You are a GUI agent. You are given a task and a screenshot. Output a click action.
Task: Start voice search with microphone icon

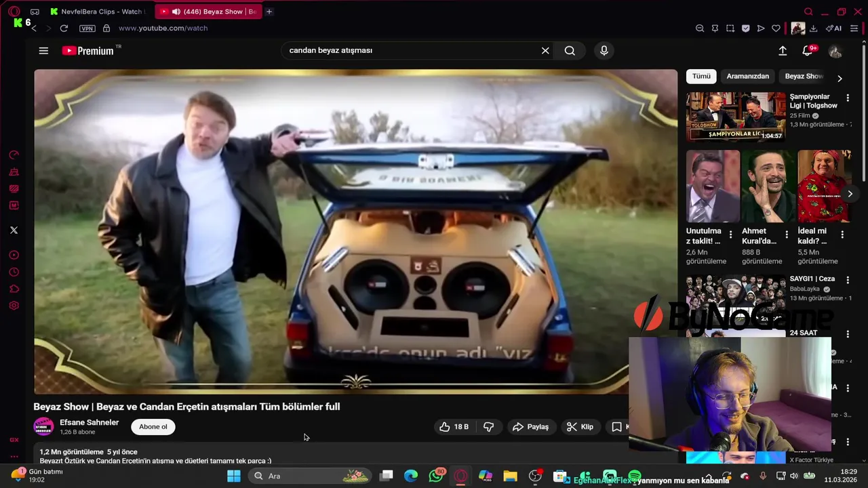coord(604,51)
